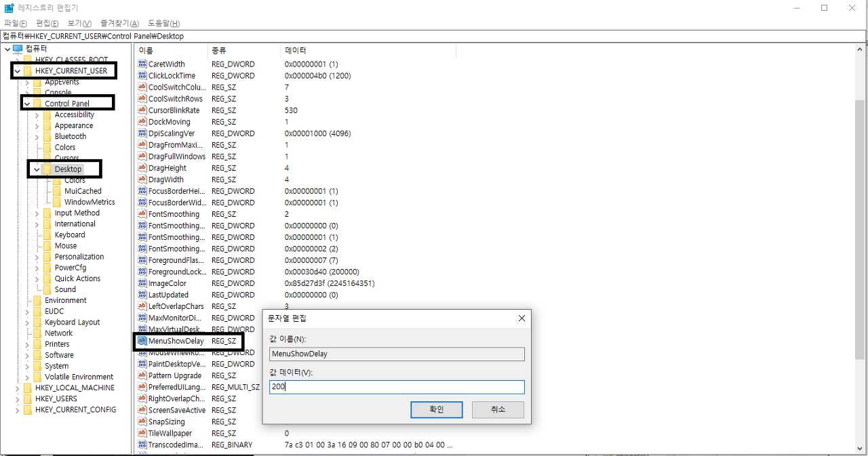Click the TileWallpaper value icon

(142, 432)
